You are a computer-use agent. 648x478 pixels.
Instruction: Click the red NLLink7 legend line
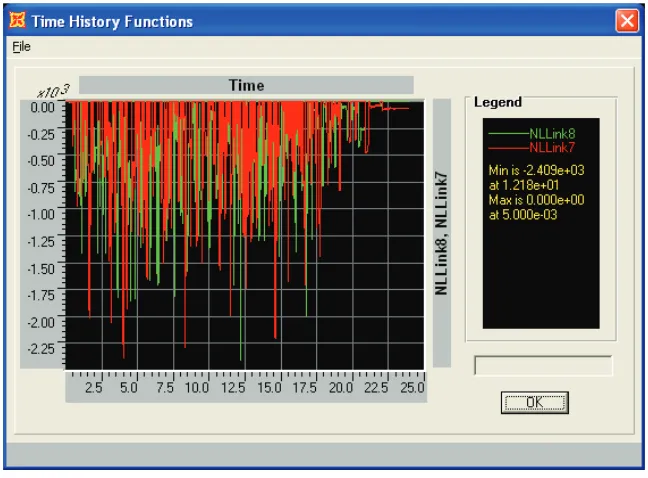[509, 148]
